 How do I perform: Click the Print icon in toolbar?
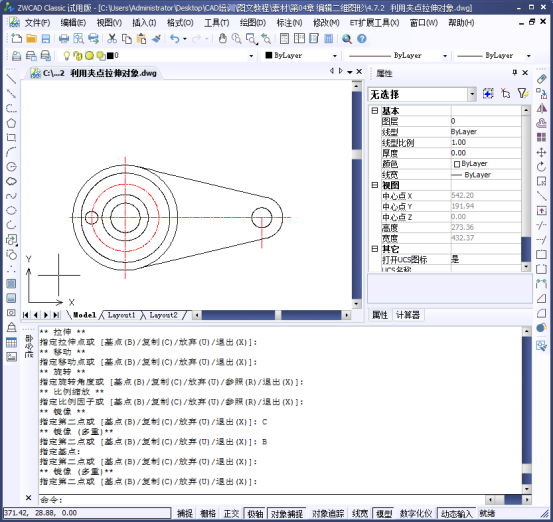[64, 39]
